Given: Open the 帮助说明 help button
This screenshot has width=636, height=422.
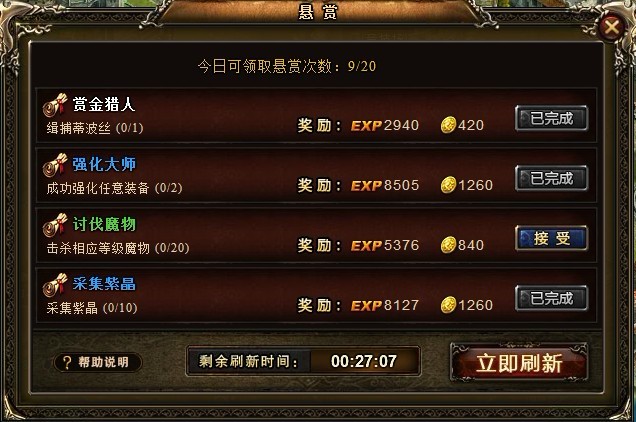Looking at the screenshot, I should (x=98, y=362).
